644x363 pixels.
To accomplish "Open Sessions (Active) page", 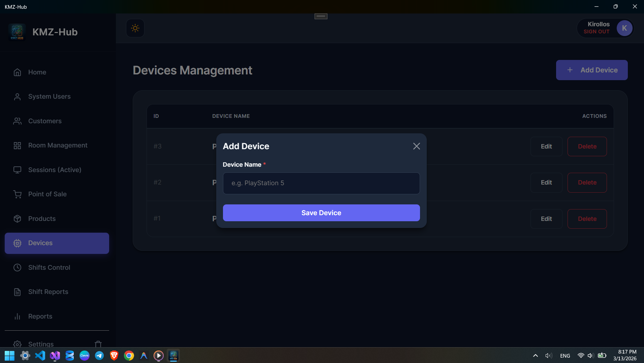I will [55, 170].
